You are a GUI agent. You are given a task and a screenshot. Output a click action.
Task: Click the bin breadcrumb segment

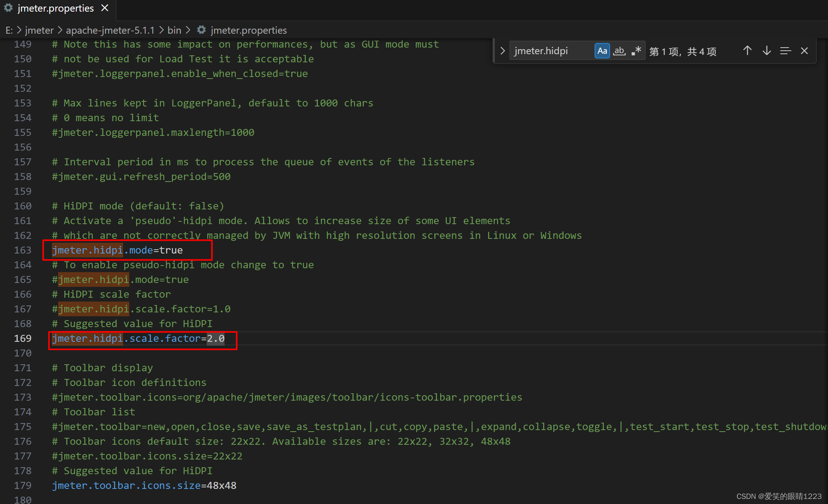pyautogui.click(x=174, y=30)
